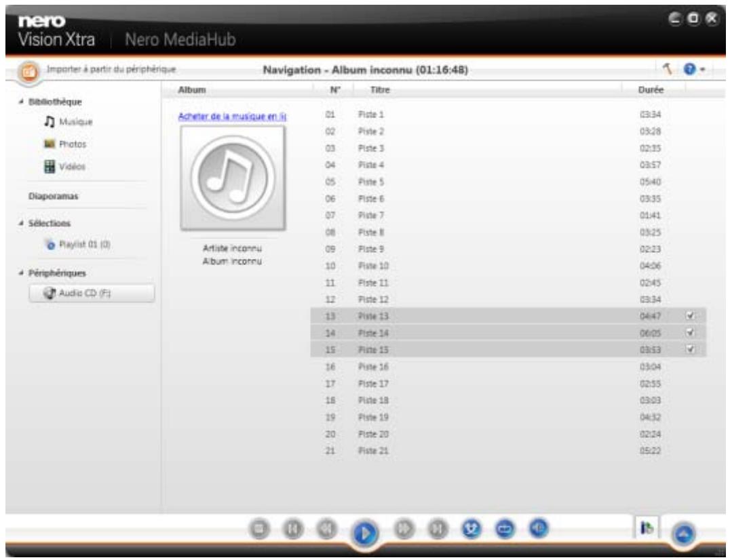Follow the Acheter de la musique link
Viewport: 730px width, 560px height.
point(232,117)
